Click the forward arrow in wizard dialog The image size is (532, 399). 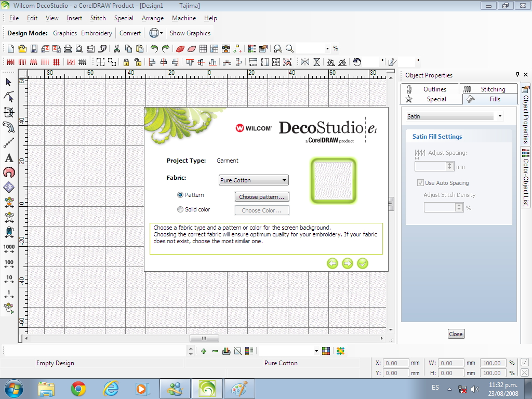(348, 263)
